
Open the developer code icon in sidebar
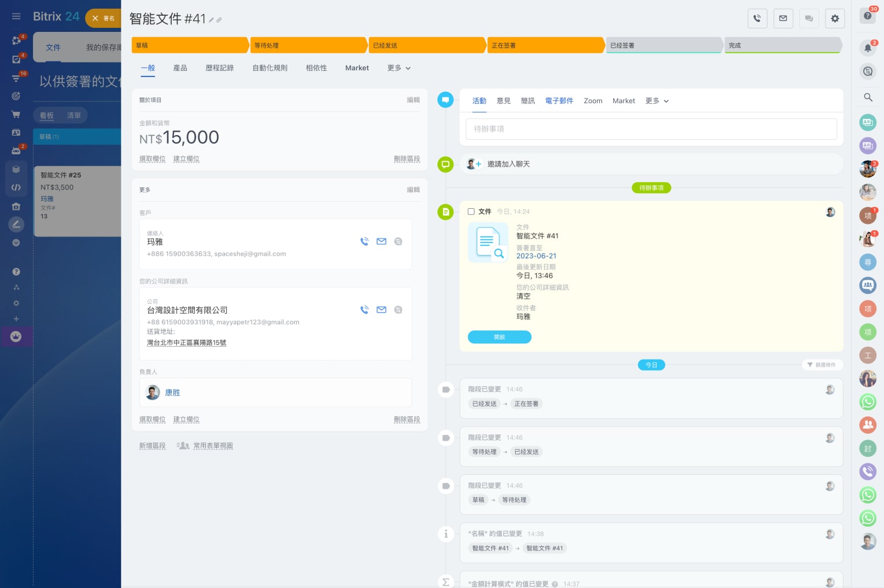point(16,187)
